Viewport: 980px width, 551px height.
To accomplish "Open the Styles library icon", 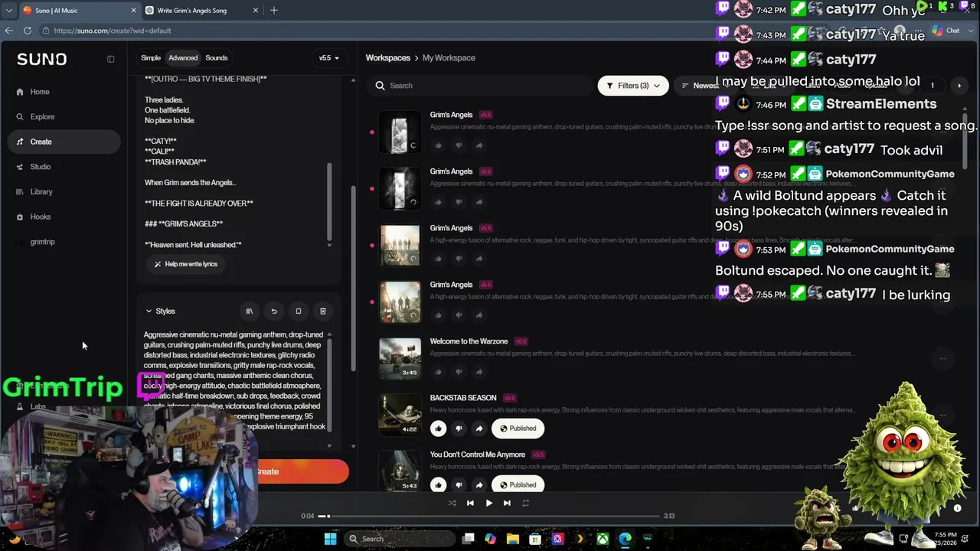I will tap(249, 311).
